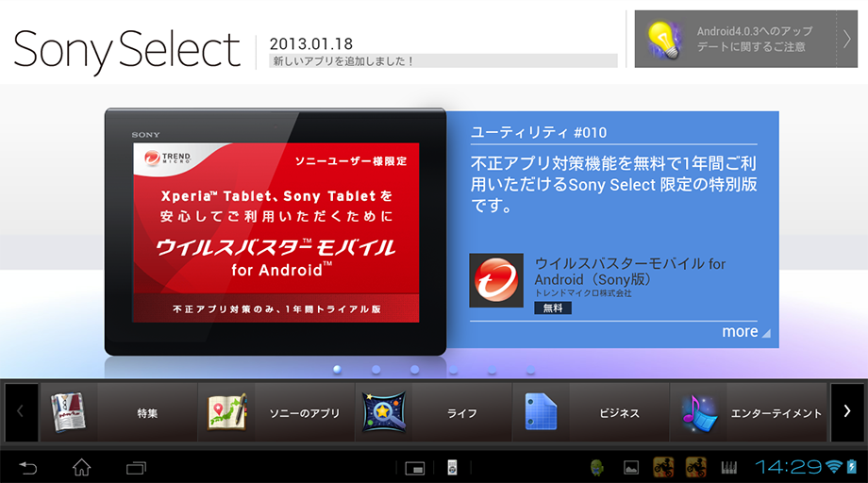Screen dimensions: 868x483
Task: Tap the remote control icon in system bar
Action: tap(452, 468)
